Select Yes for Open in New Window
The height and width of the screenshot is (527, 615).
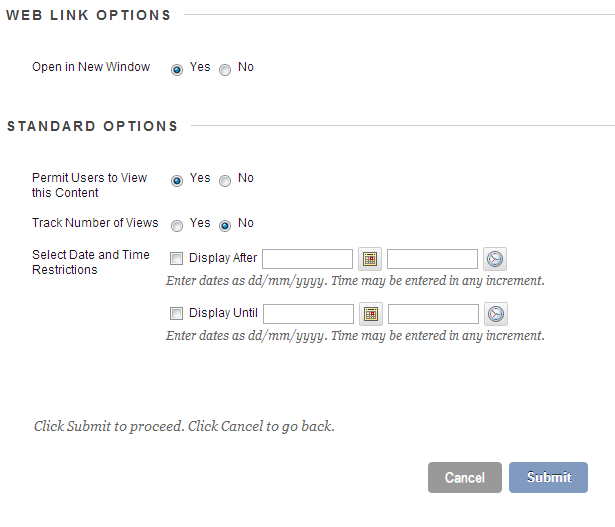[x=177, y=69]
